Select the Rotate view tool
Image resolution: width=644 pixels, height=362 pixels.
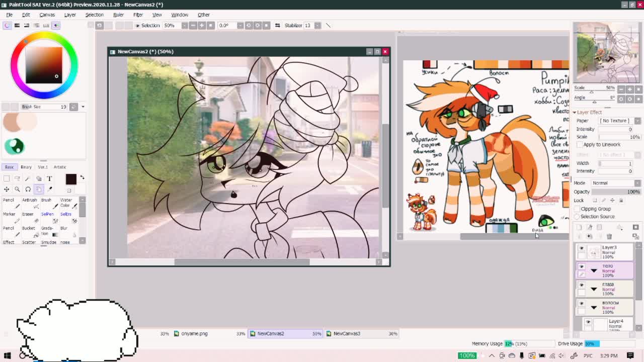pyautogui.click(x=28, y=189)
